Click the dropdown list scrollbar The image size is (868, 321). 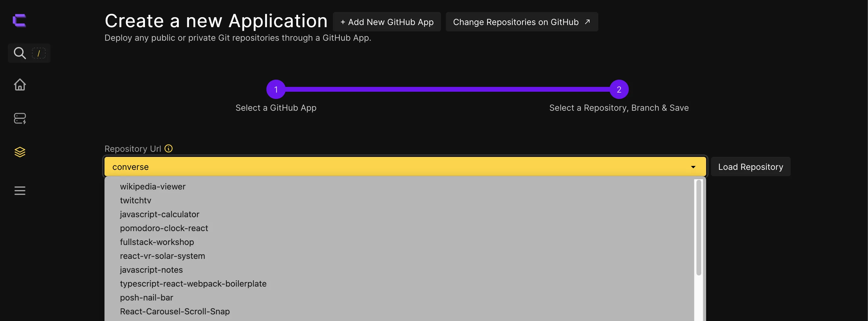tap(699, 227)
